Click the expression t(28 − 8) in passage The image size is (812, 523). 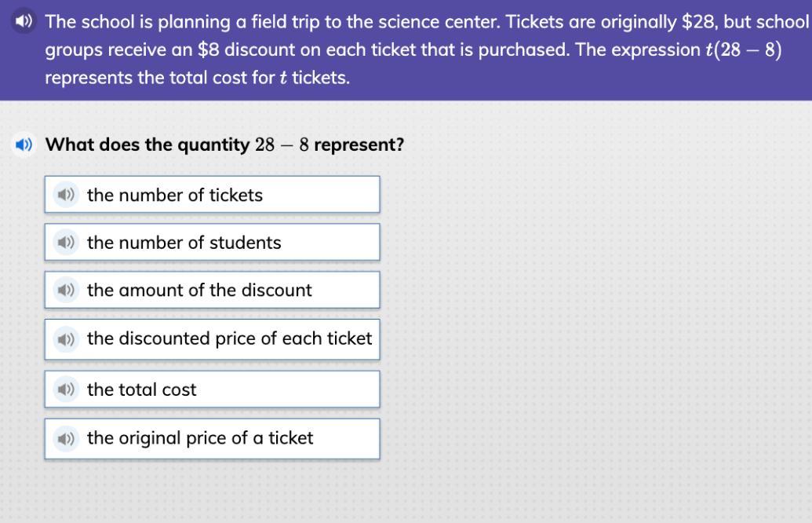743,50
